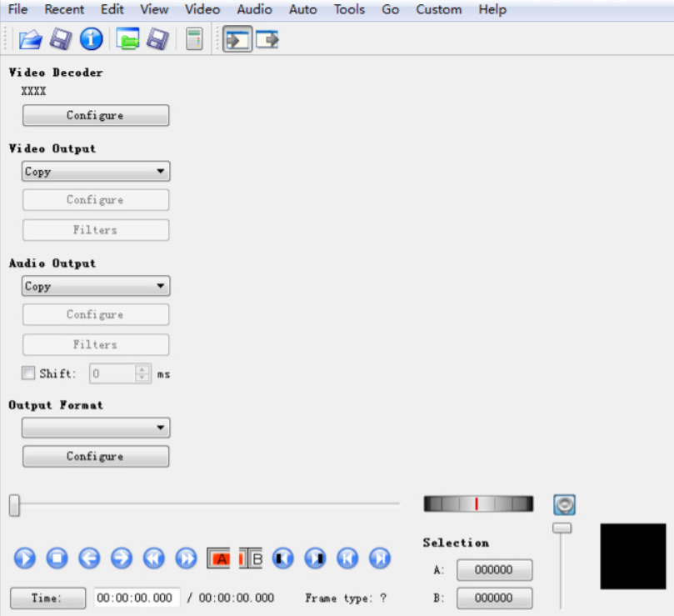Enable the audio Shift checkbox

tap(28, 373)
